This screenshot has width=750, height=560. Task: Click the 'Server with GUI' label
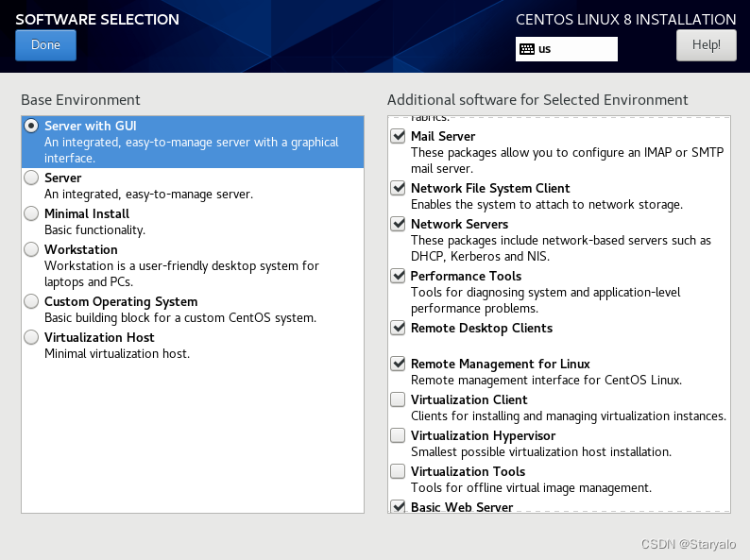coord(91,126)
